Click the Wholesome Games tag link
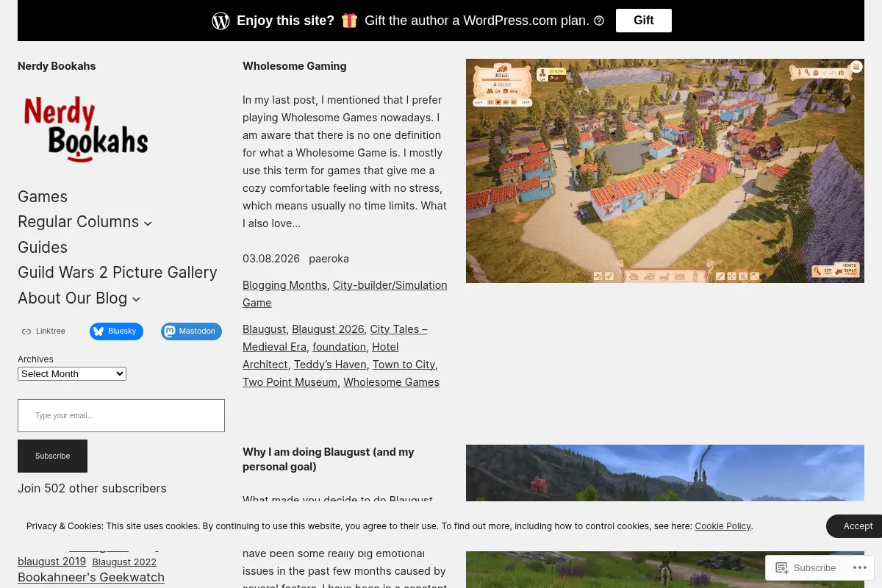Image resolution: width=882 pixels, height=588 pixels. pyautogui.click(x=391, y=382)
